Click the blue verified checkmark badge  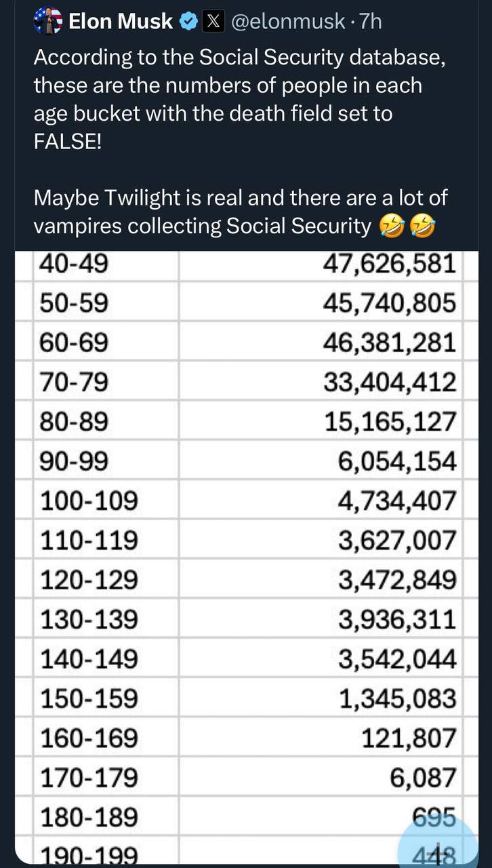[188, 22]
